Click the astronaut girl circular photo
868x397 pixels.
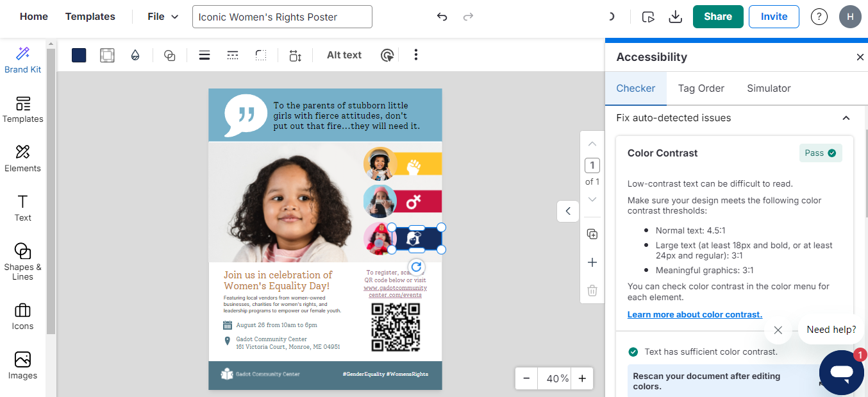point(380,164)
